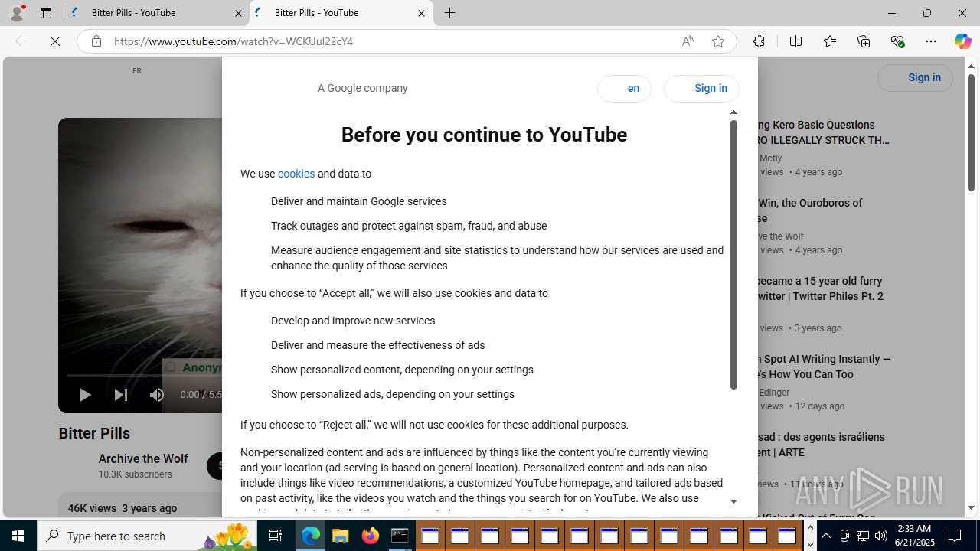Mute the video volume speaker icon
Image resolution: width=980 pixels, height=551 pixels.
(157, 395)
